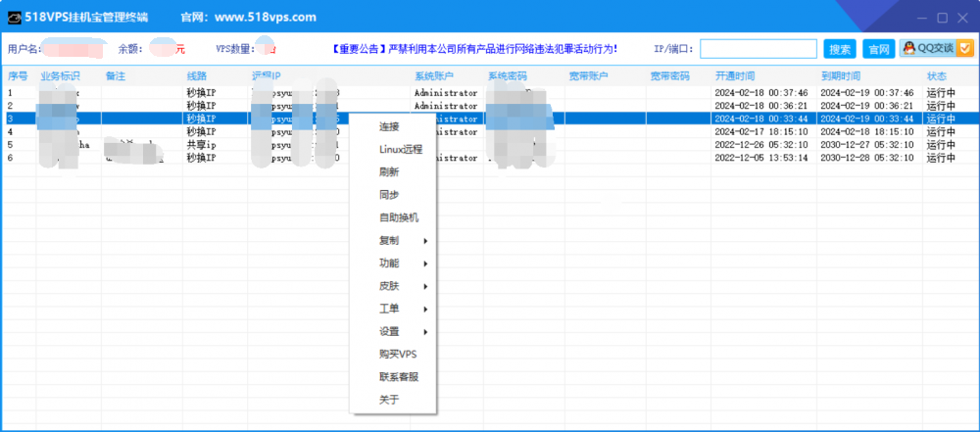Click the 宽带密码 column header

669,76
